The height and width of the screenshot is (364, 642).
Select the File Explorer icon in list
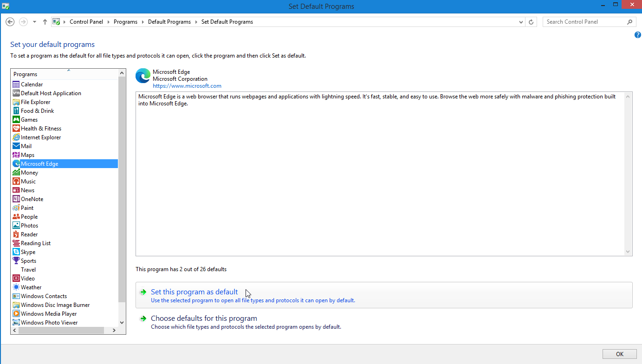16,102
